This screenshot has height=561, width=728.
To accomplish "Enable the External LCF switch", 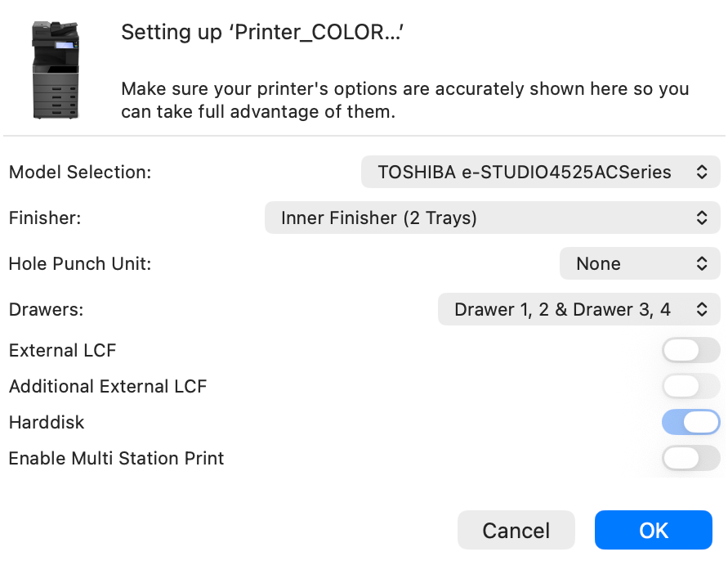I will (x=690, y=351).
